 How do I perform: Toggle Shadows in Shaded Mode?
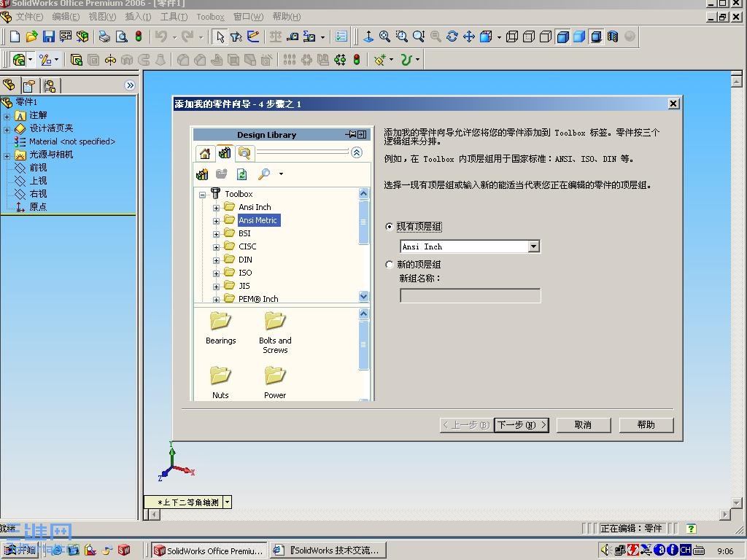pyautogui.click(x=596, y=36)
